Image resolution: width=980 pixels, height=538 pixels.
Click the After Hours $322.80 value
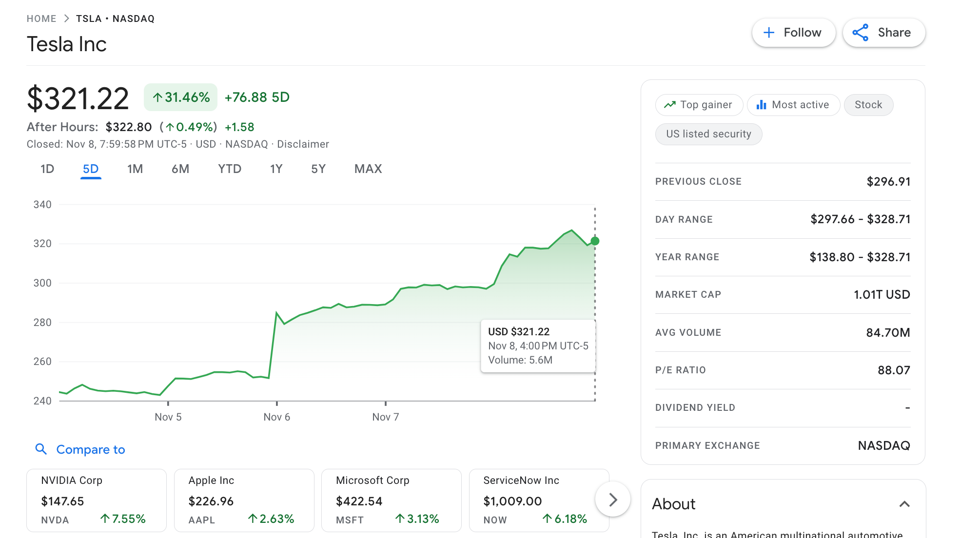(129, 127)
